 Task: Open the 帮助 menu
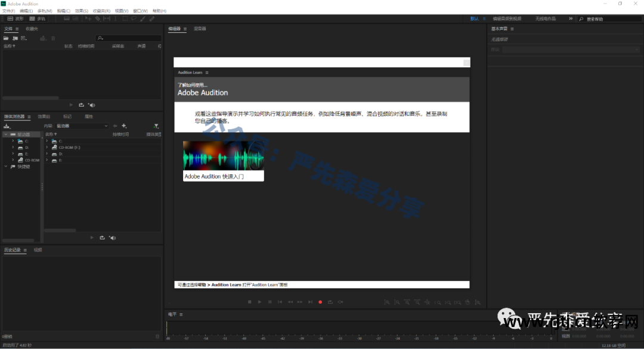tap(157, 11)
